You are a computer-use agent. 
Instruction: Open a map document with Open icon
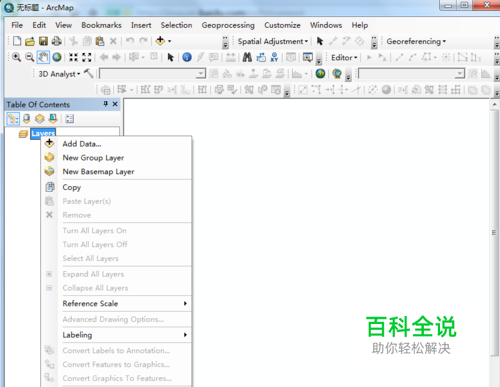[x=30, y=41]
